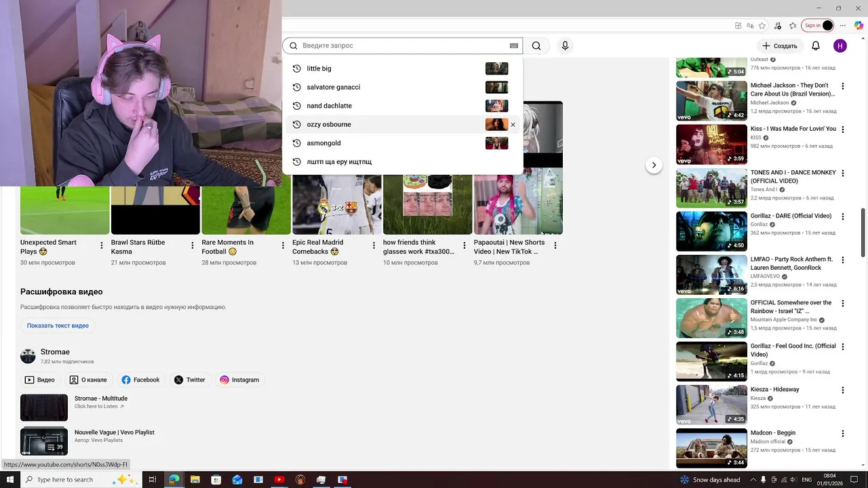Show hidden system tray icons chevron

[x=753, y=479]
